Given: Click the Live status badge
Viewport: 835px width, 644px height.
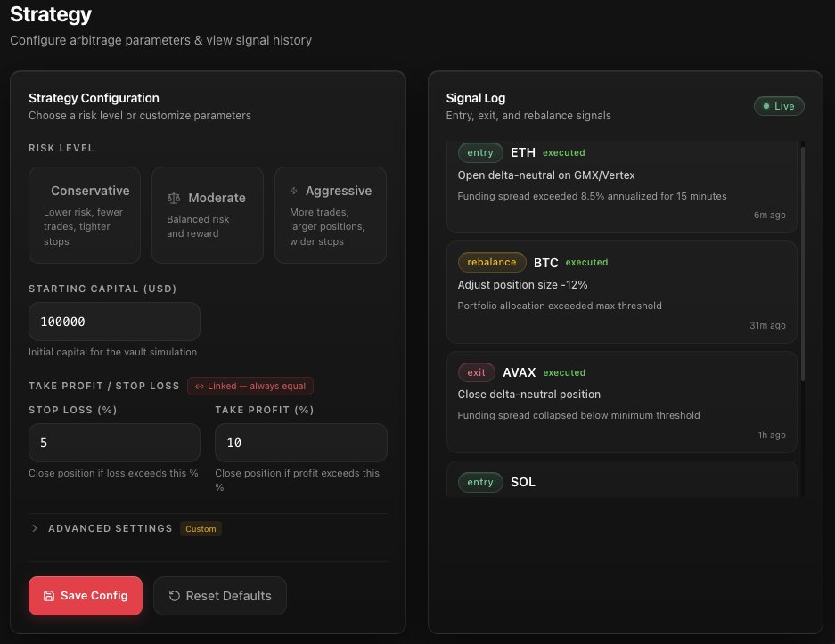Looking at the screenshot, I should click(x=779, y=106).
